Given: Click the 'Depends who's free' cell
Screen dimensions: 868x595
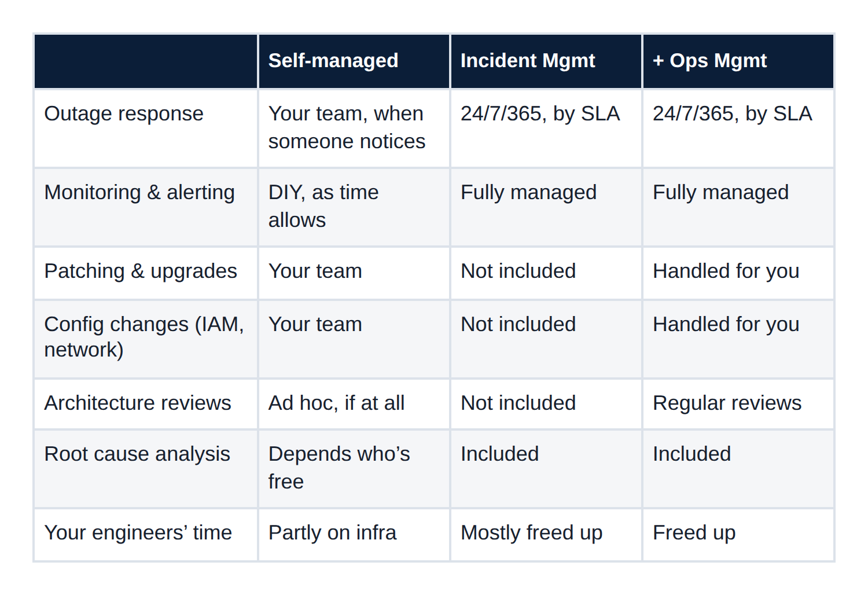Looking at the screenshot, I should pos(354,469).
